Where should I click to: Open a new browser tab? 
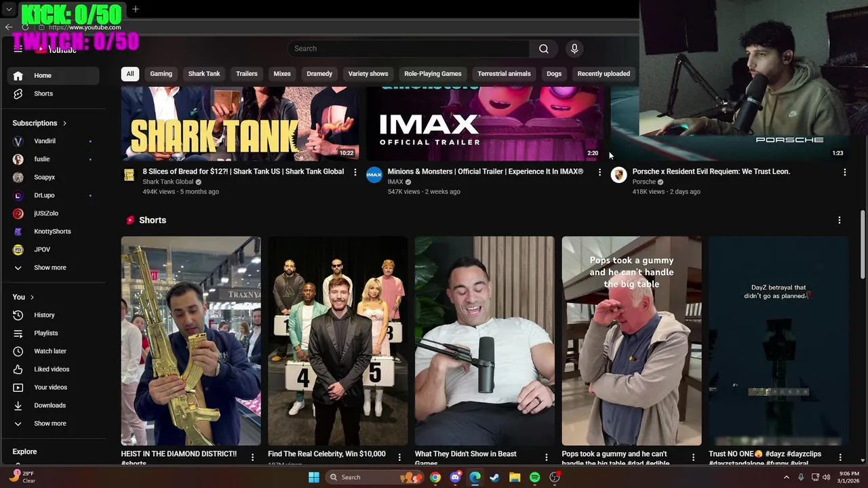click(136, 9)
